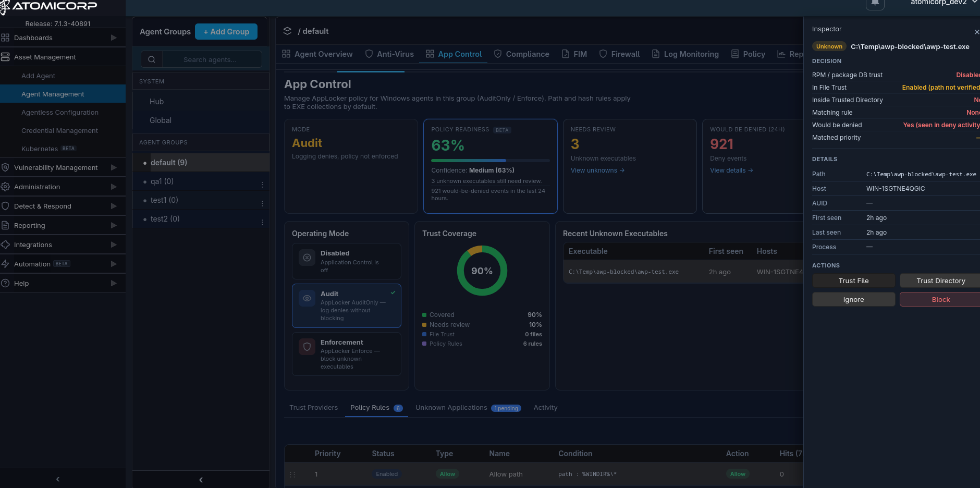Click the Block button in Inspector
This screenshot has width=980, height=488.
(x=941, y=299)
